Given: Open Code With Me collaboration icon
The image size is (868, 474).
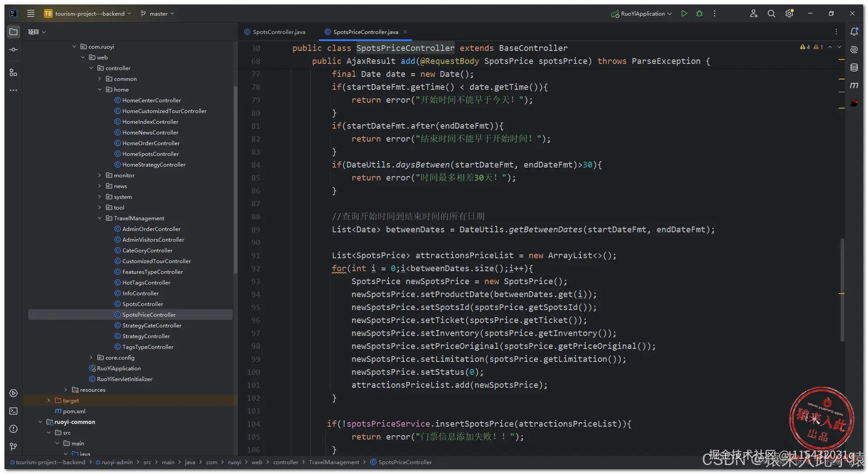Looking at the screenshot, I should click(754, 13).
